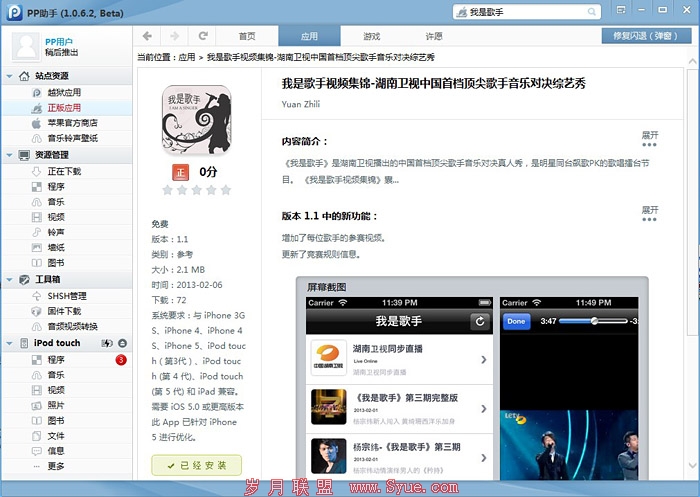Image resolution: width=700 pixels, height=497 pixels.
Task: Open 信息 under iPod touch
Action: tap(67, 451)
